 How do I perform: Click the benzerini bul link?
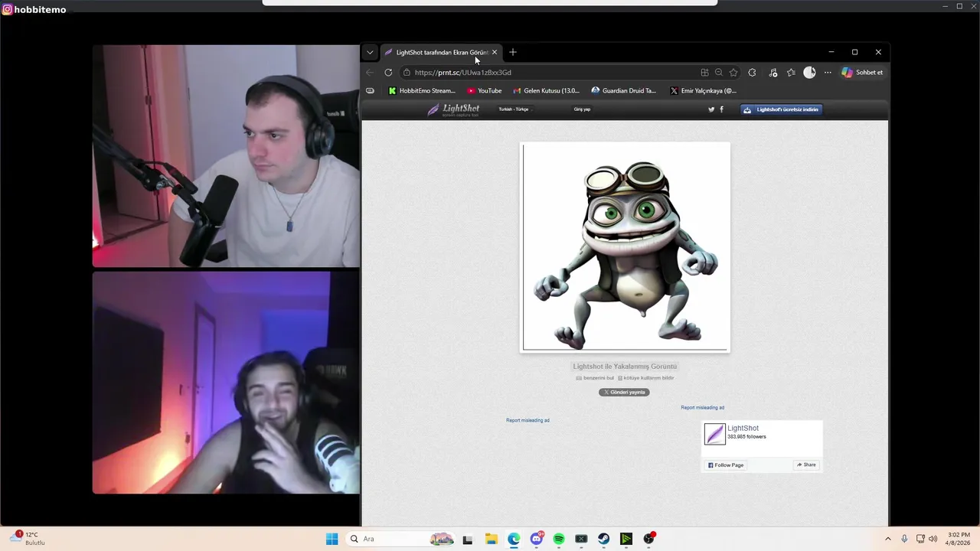(595, 378)
